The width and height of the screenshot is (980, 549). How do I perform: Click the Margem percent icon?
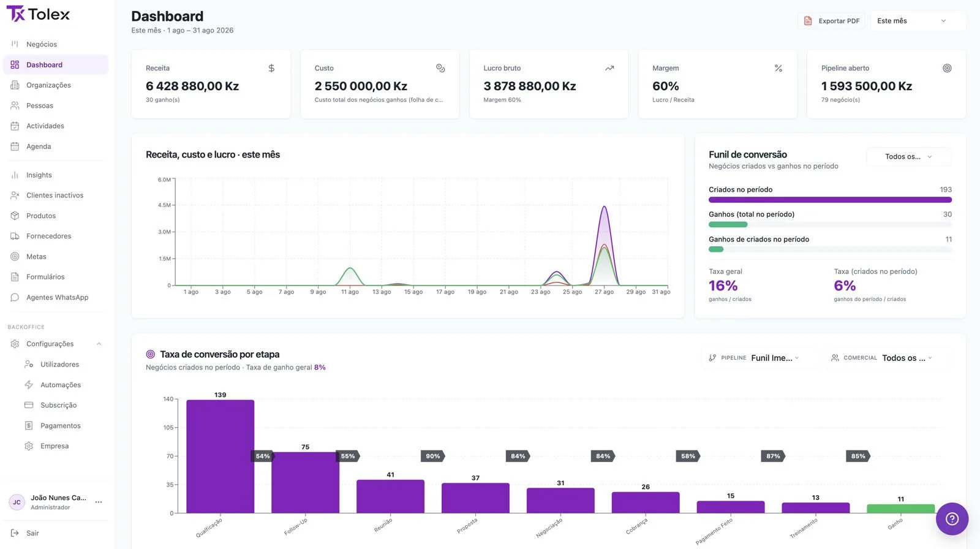tap(778, 68)
